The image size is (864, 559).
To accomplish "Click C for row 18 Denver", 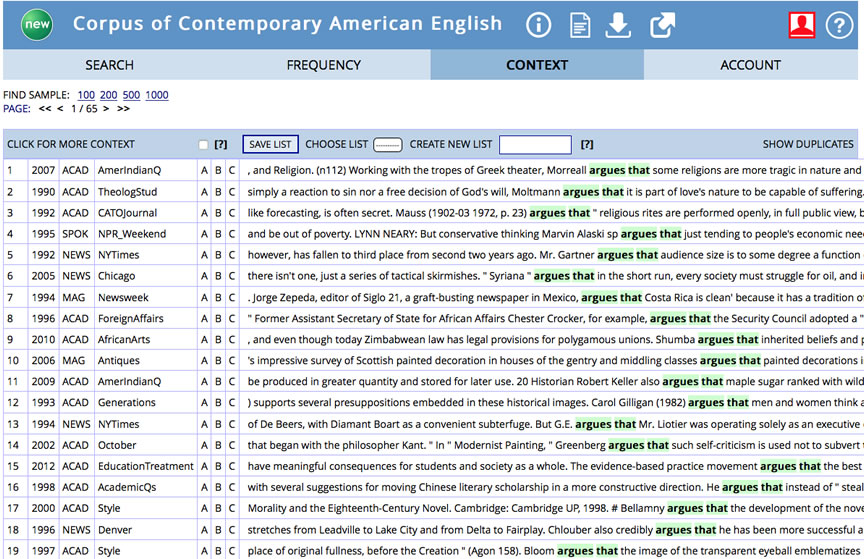I will (x=231, y=530).
